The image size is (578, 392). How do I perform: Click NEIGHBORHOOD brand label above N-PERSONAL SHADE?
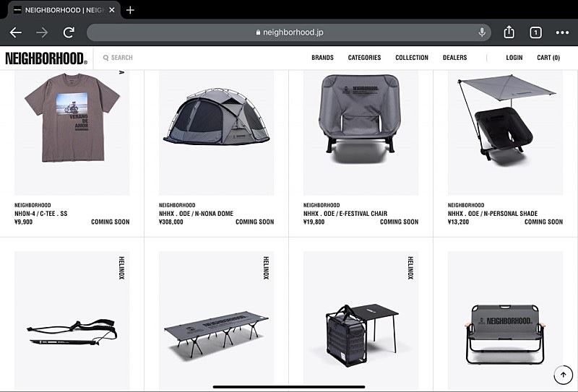[466, 205]
